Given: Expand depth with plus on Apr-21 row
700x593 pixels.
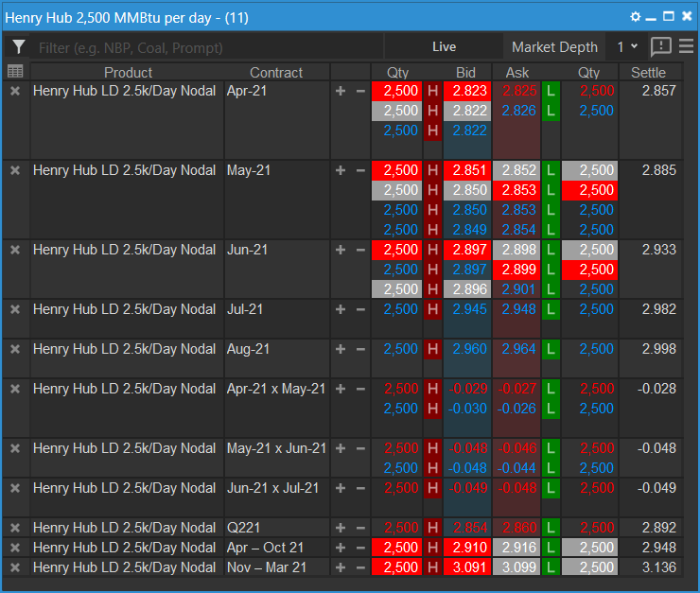Looking at the screenshot, I should click(341, 91).
